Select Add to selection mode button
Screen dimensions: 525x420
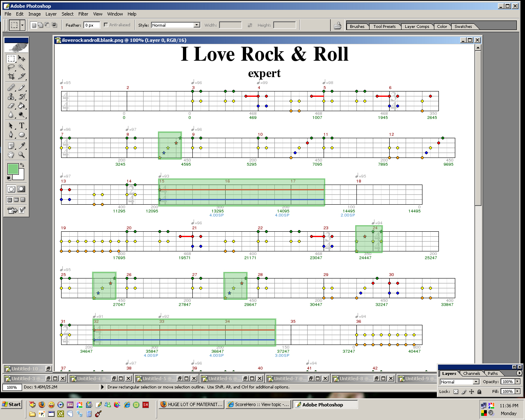tap(41, 25)
